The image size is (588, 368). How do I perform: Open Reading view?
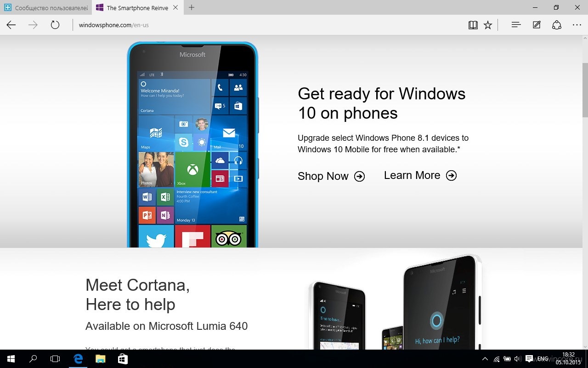tap(473, 25)
